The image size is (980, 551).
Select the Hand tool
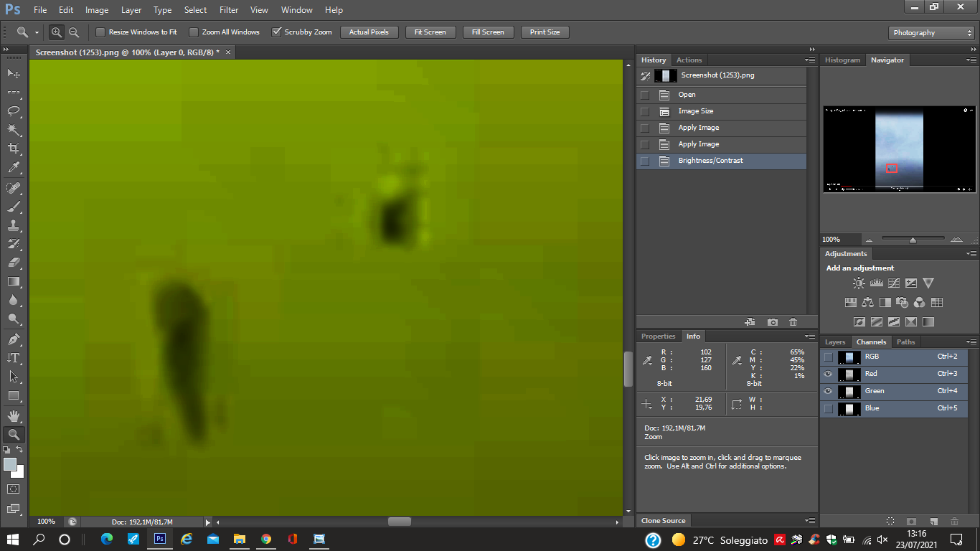(x=13, y=416)
